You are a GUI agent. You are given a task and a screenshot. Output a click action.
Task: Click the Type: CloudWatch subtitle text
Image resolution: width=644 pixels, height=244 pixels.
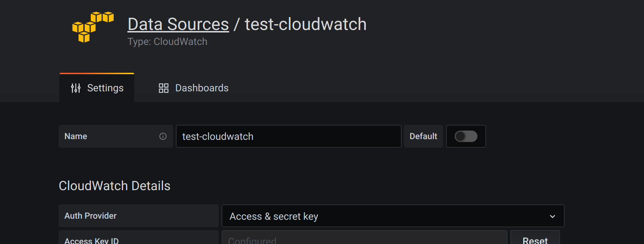(x=167, y=41)
